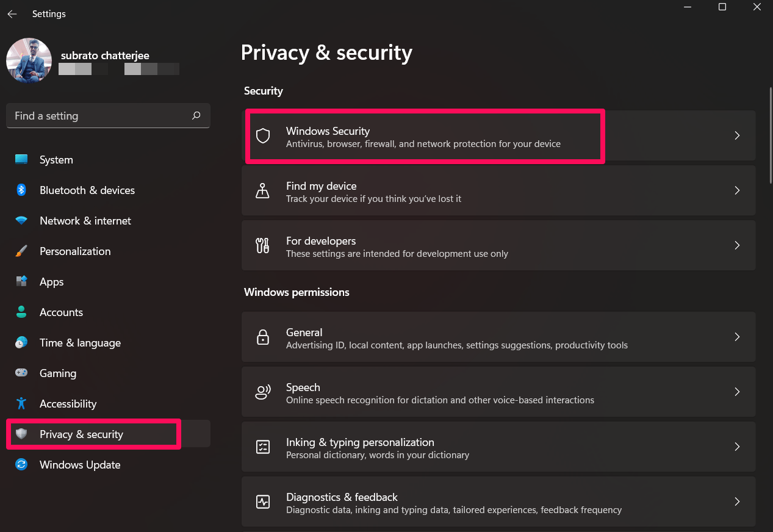Image resolution: width=773 pixels, height=532 pixels.
Task: Open the System settings section
Action: 56,159
